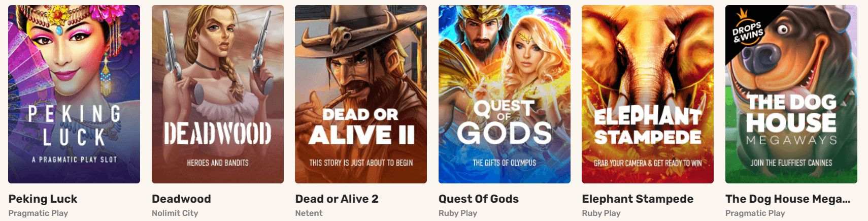Launch the Dead or Alive II game tile
Image resolution: width=868 pixels, height=221 pixels.
(361, 94)
